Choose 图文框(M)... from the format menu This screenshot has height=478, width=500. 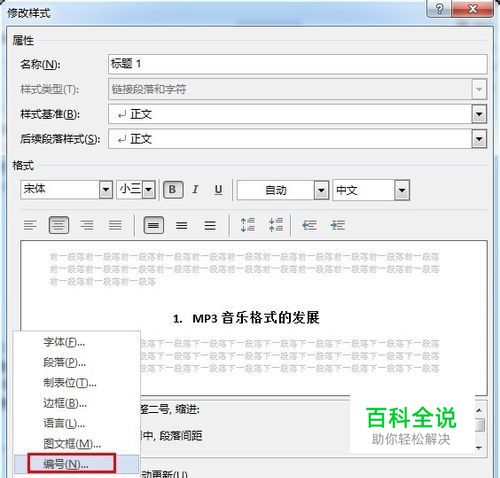point(76,444)
